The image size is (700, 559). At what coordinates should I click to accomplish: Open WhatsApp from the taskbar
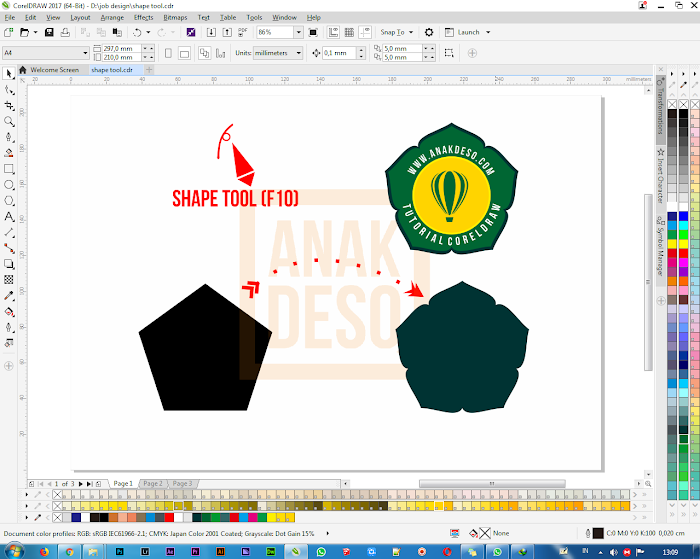(x=321, y=552)
